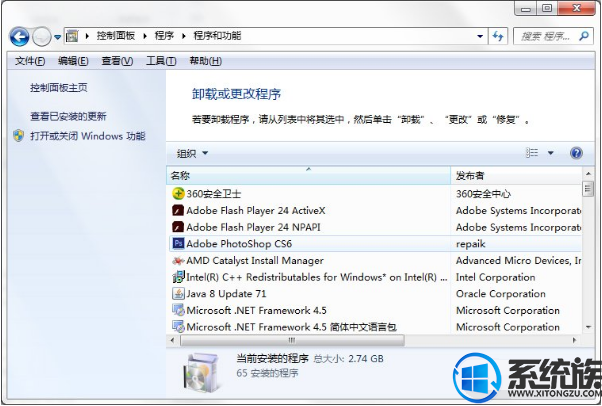Click the shield icon beside Windows features
Image resolution: width=602 pixels, height=406 pixels.
point(18,136)
